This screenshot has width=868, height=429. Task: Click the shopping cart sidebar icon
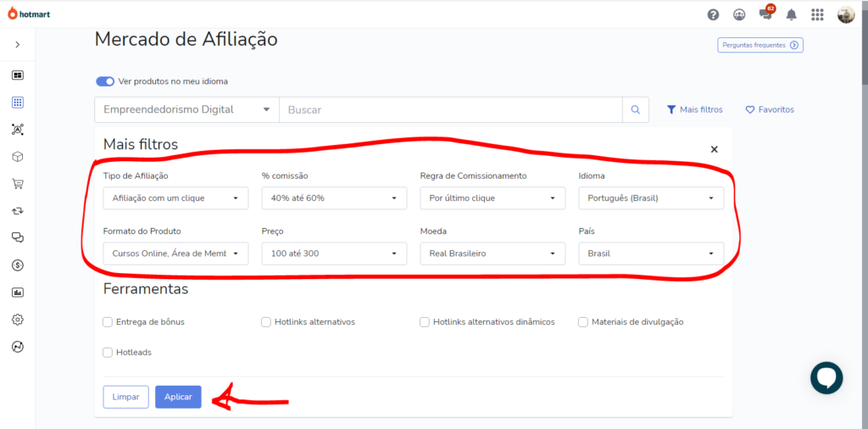[x=17, y=183]
